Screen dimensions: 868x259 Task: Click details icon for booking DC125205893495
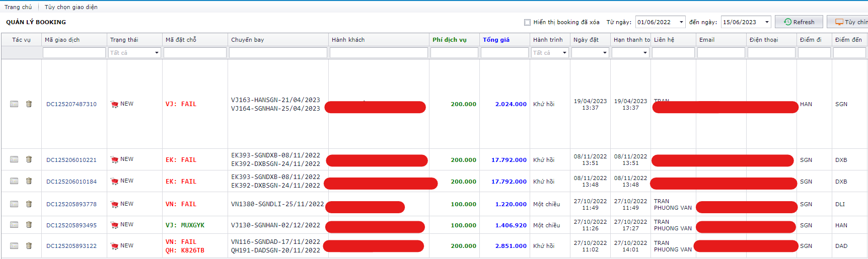[x=14, y=225]
